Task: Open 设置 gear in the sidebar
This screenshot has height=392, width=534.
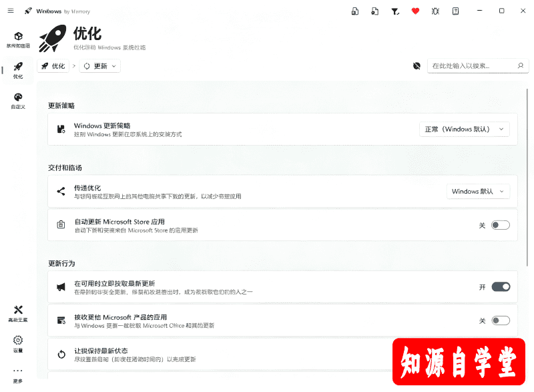Action: pos(18,344)
